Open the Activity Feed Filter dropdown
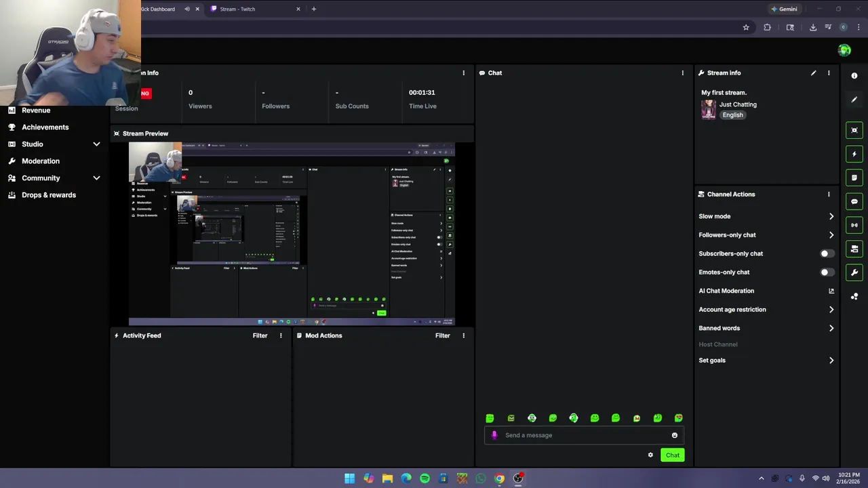 click(260, 335)
